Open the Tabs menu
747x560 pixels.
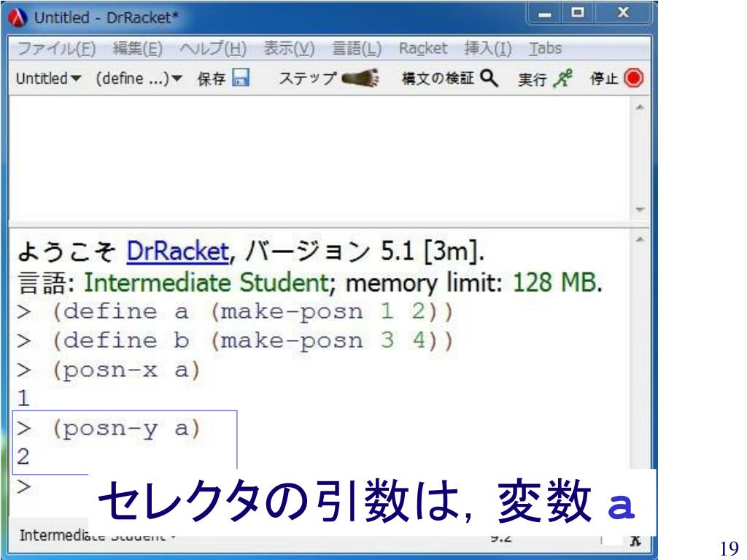545,48
